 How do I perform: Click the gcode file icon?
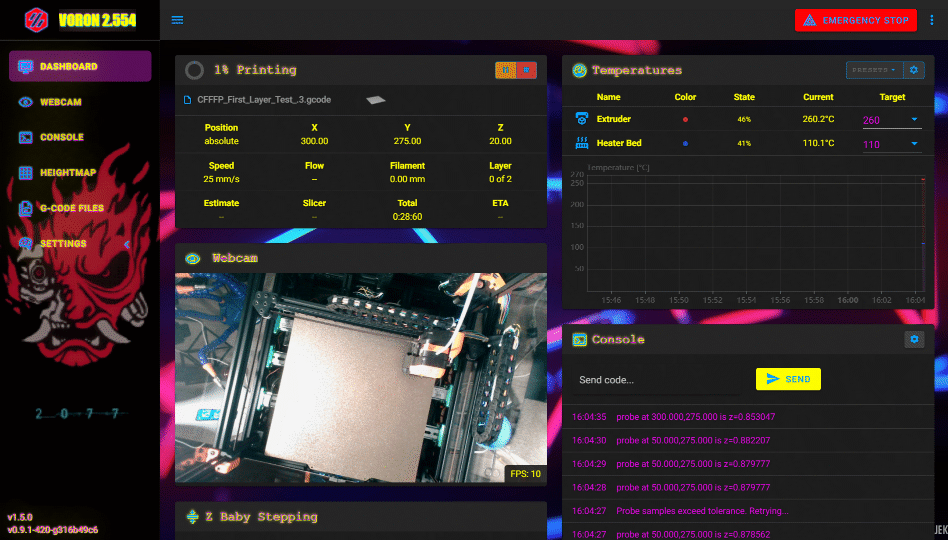[x=187, y=100]
